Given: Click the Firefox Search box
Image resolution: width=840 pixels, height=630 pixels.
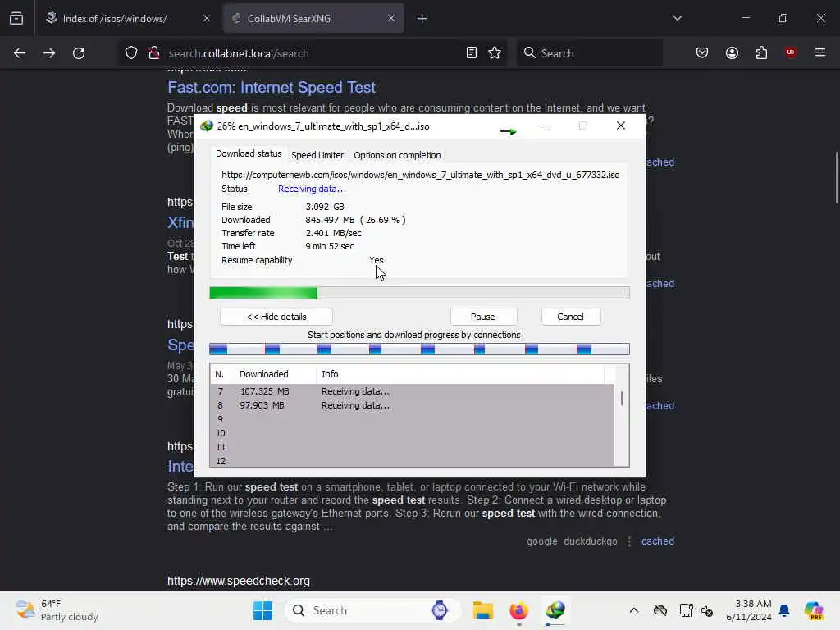Looking at the screenshot, I should click(589, 53).
